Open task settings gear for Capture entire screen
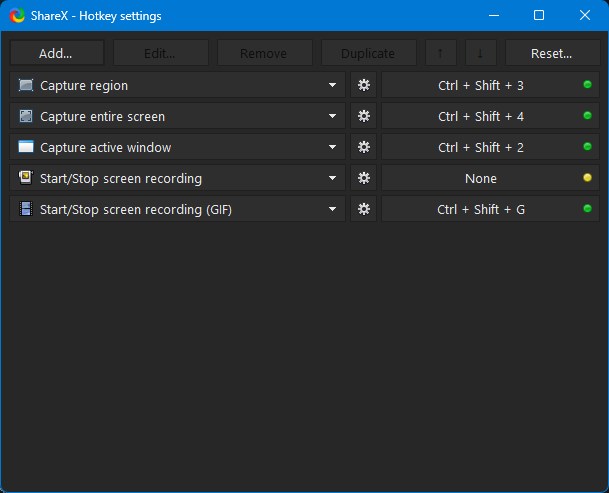This screenshot has height=493, width=609. point(364,116)
